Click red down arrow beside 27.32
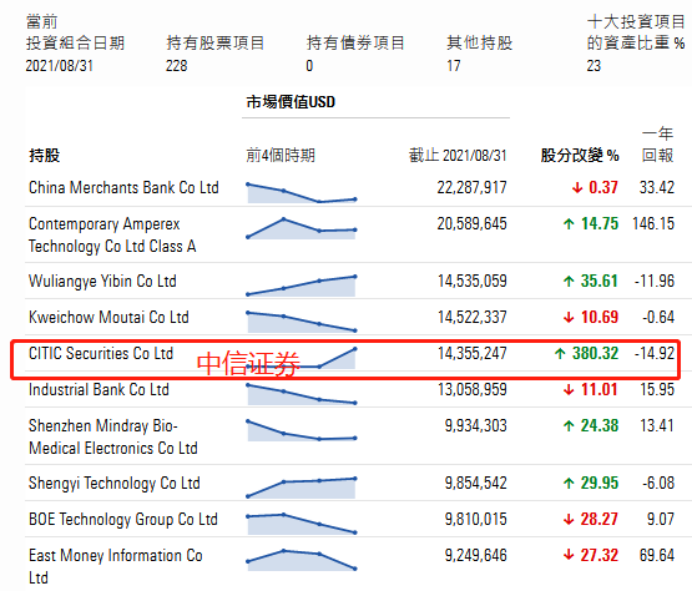Viewport: 693px width, 592px height. pos(569,556)
